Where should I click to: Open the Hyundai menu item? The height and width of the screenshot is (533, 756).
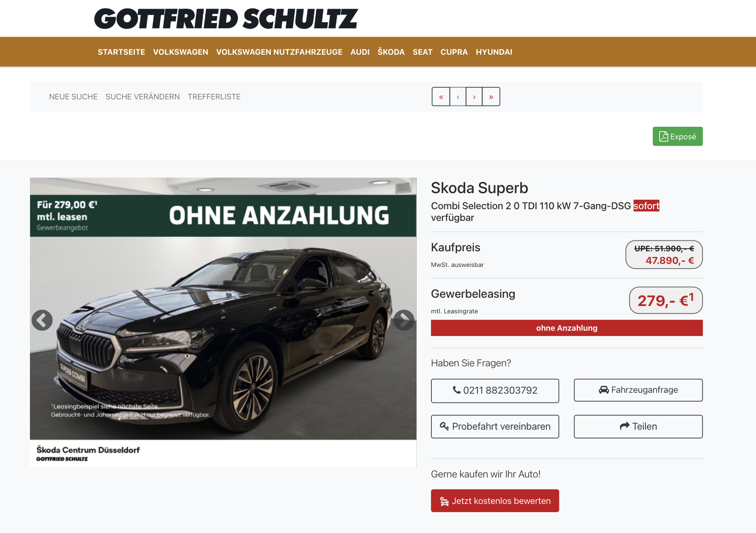[x=494, y=52]
